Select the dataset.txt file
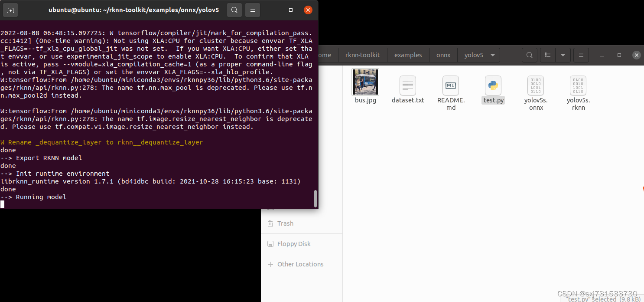The height and width of the screenshot is (302, 644). 407,86
